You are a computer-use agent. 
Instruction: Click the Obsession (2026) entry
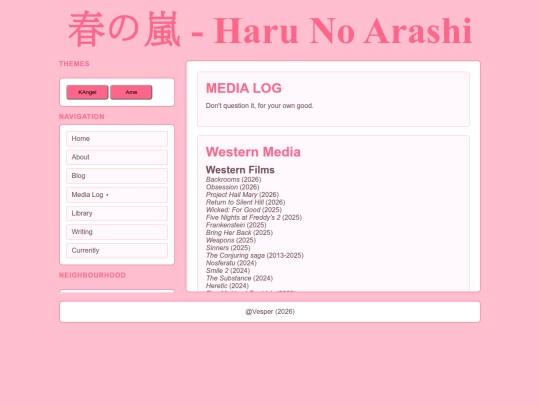pyautogui.click(x=232, y=187)
